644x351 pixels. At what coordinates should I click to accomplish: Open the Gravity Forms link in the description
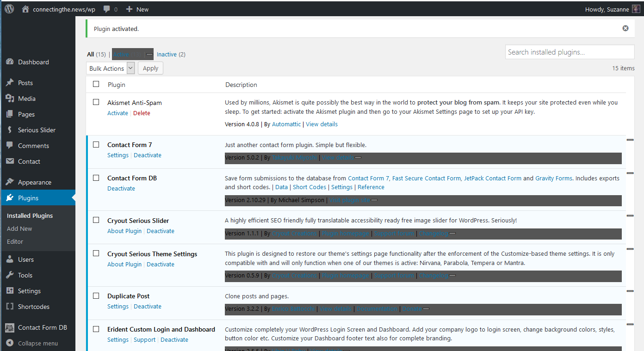click(554, 178)
